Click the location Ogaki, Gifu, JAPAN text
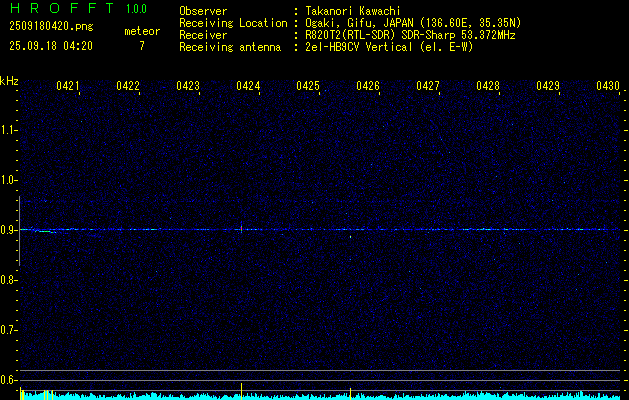629x400 pixels. pyautogui.click(x=413, y=23)
